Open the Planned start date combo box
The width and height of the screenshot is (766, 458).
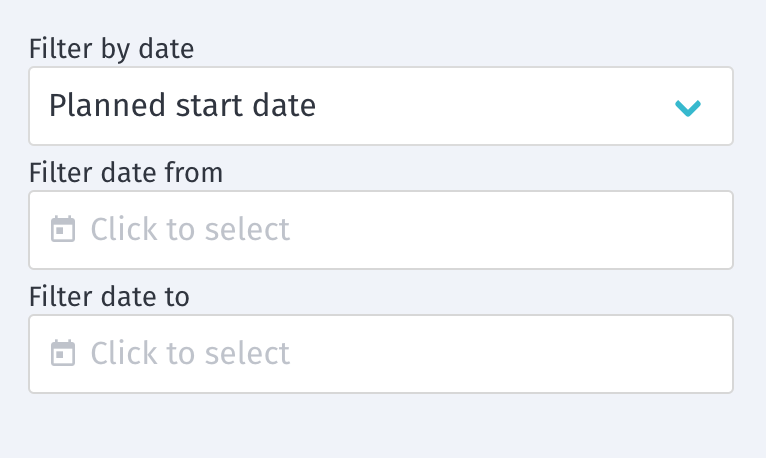pyautogui.click(x=380, y=106)
